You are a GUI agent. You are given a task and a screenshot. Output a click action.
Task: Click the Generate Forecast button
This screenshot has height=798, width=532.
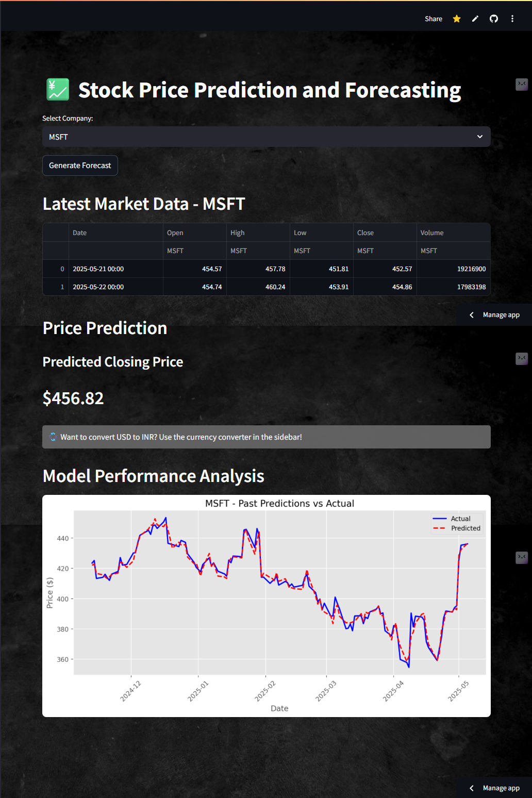[80, 165]
